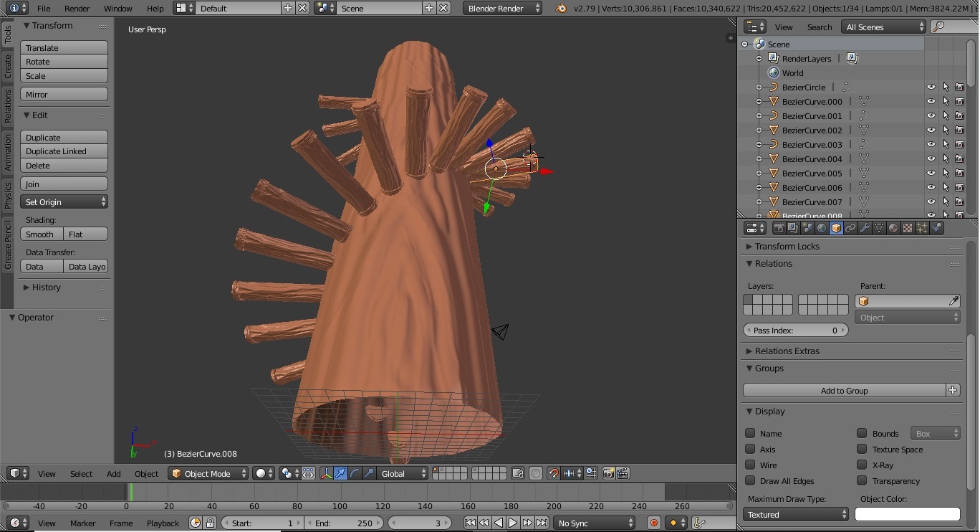The height and width of the screenshot is (532, 980).
Task: Enable the X-Ray display checkbox
Action: pyautogui.click(x=862, y=465)
